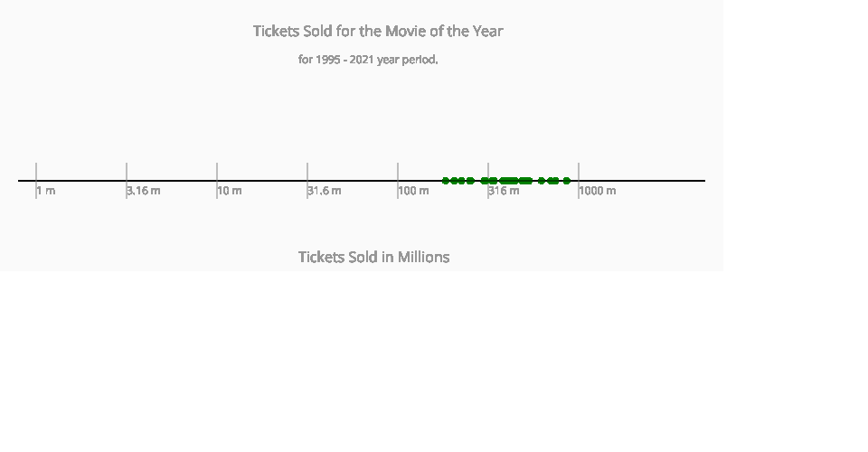The image size is (868, 452).
Task: Click the leftmost green data point
Action: pyautogui.click(x=446, y=181)
